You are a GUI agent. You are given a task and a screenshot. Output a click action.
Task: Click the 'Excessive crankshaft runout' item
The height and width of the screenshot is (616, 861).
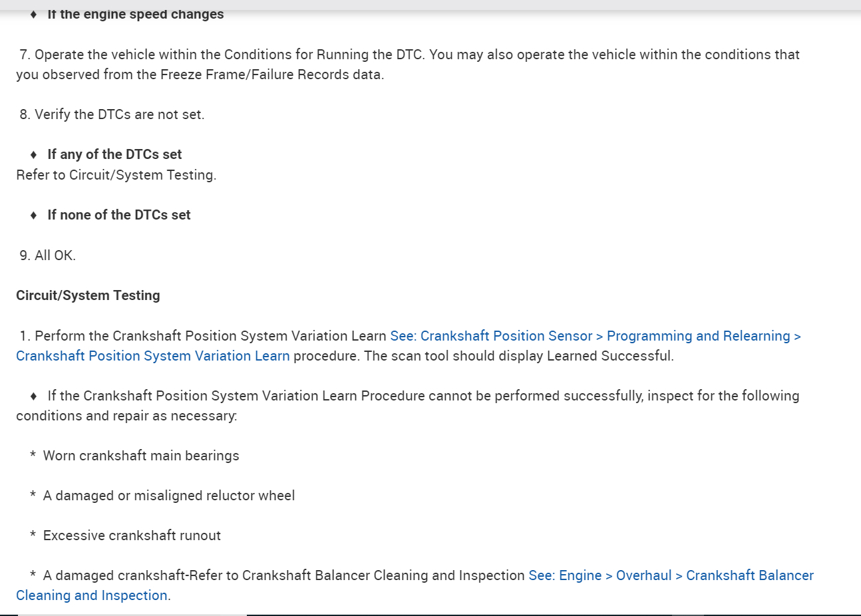(x=132, y=536)
